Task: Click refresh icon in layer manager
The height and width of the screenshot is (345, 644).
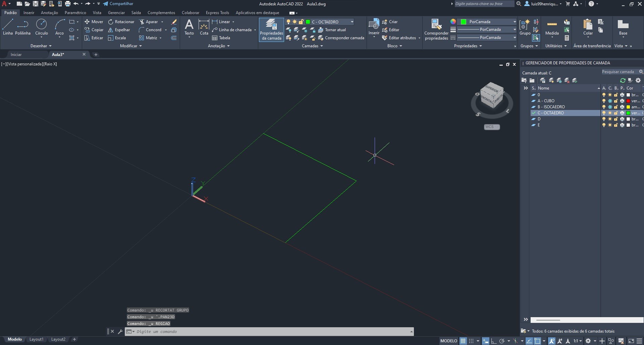Action: (x=623, y=80)
